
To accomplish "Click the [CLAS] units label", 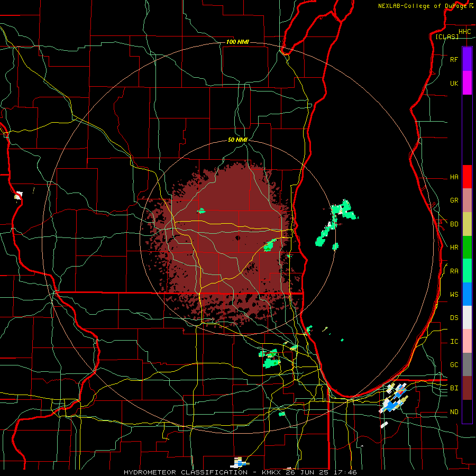I will 447,36.
